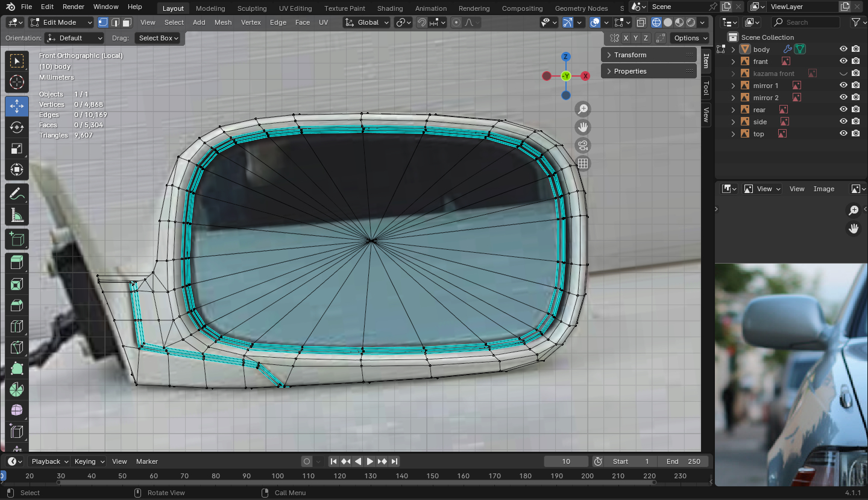Screen dimensions: 868x500
Task: Click the zoom magnifier in viewport
Action: point(583,109)
